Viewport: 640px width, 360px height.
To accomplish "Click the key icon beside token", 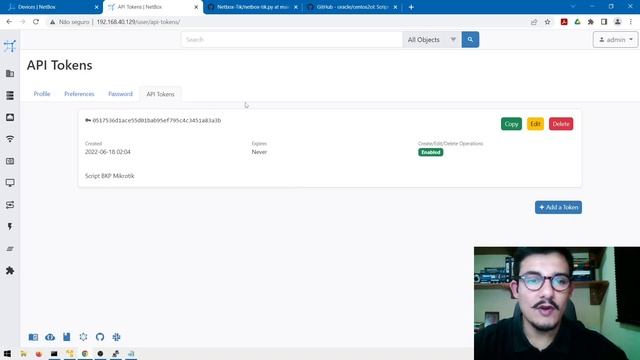I will click(88, 120).
